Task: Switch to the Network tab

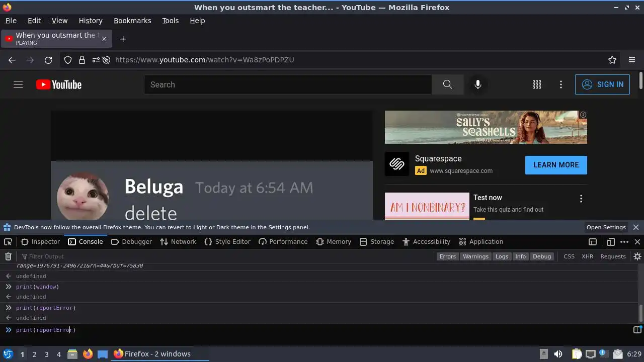Action: [178, 242]
